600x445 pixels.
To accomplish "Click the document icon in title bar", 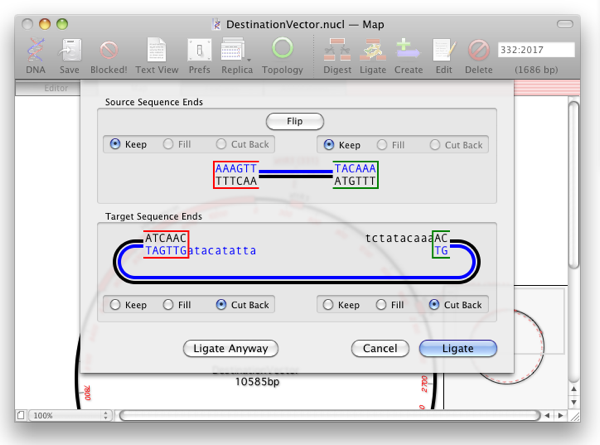I will coord(217,24).
